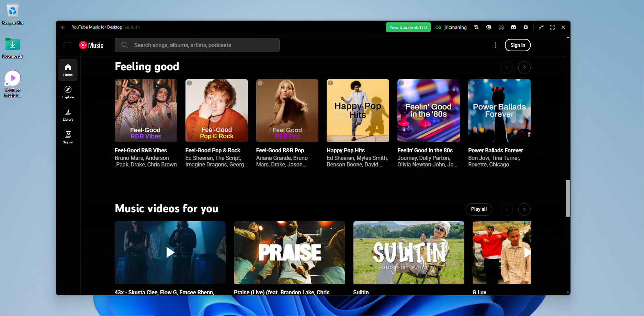The width and height of the screenshot is (644, 316).
Task: Click the chip-shaped icon in title bar
Action: click(x=488, y=27)
